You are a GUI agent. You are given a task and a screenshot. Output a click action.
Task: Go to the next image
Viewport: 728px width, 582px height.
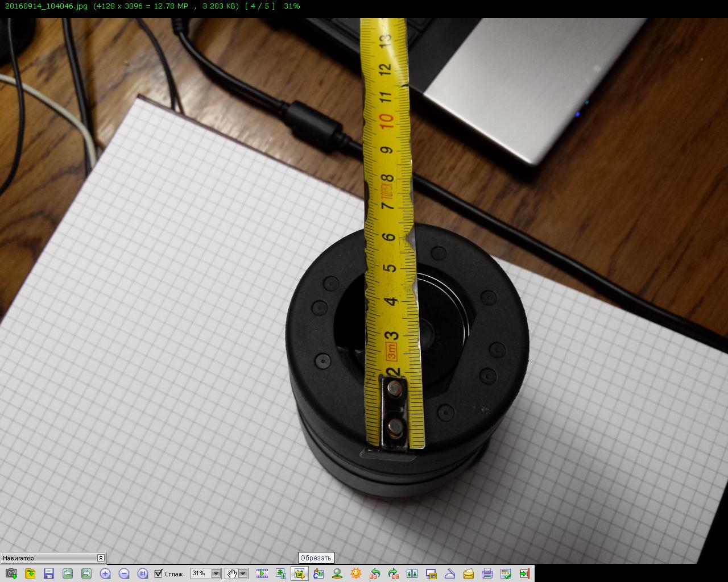pyautogui.click(x=86, y=573)
